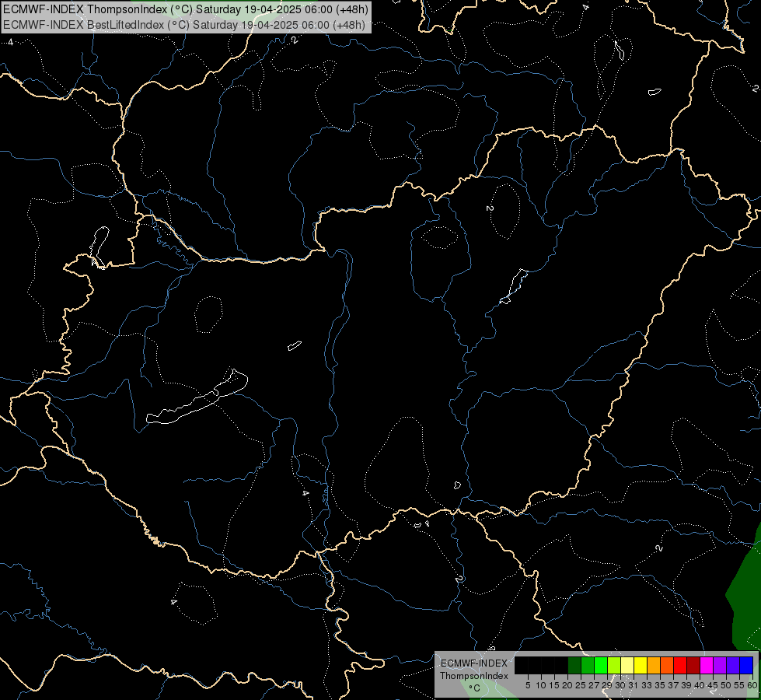Click legend tick value 29

click(x=606, y=685)
